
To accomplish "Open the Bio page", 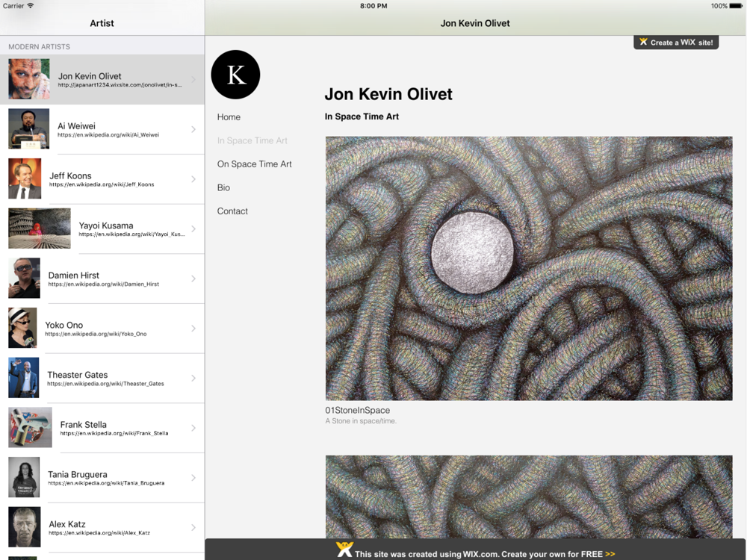I will click(x=223, y=187).
